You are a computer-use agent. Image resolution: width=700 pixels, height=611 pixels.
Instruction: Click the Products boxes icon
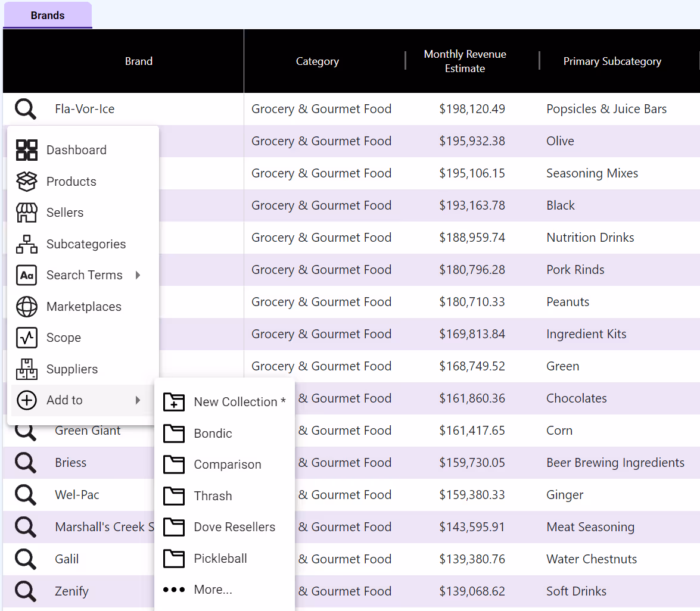[x=27, y=181]
